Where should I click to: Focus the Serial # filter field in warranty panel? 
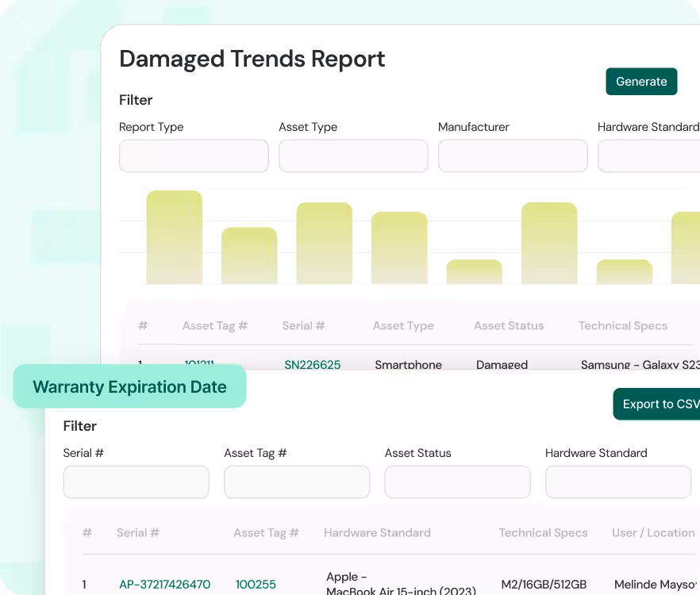[137, 482]
